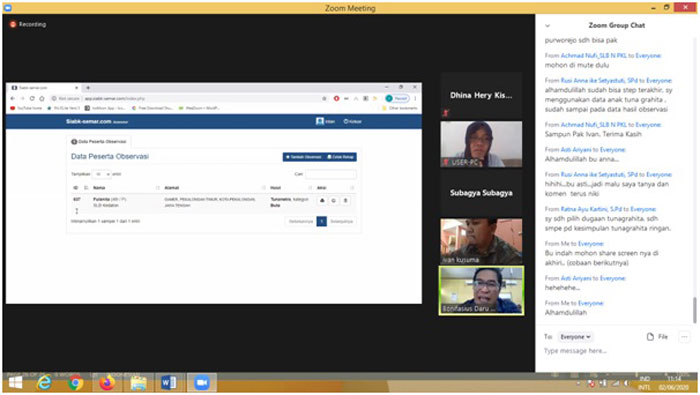Image resolution: width=700 pixels, height=395 pixels.
Task: Open Microsoft Word from taskbar
Action: pyautogui.click(x=169, y=383)
